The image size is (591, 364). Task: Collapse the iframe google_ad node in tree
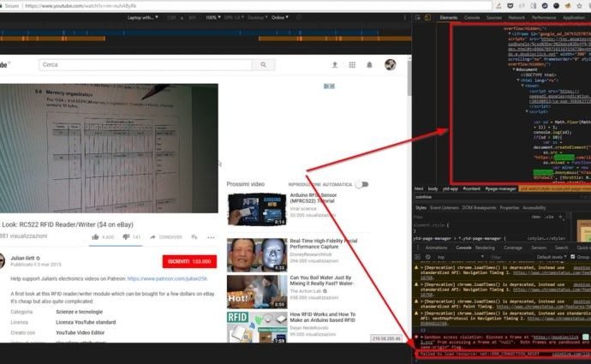click(x=510, y=34)
